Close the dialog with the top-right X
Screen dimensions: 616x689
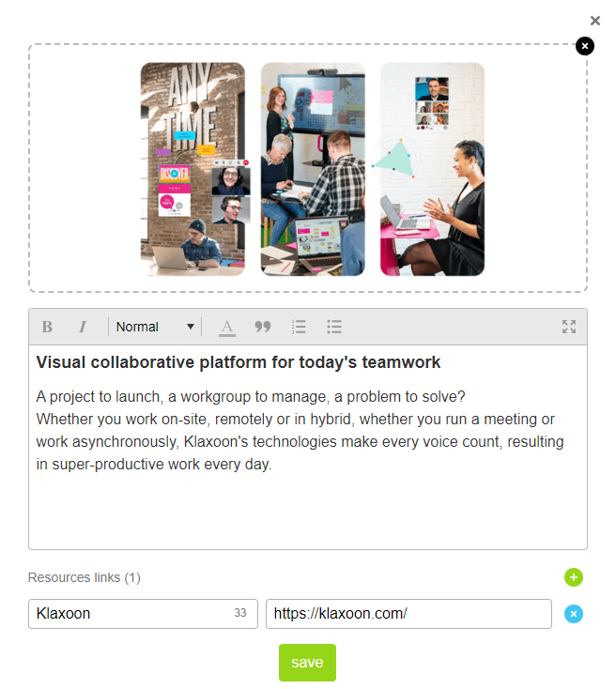coord(595,21)
